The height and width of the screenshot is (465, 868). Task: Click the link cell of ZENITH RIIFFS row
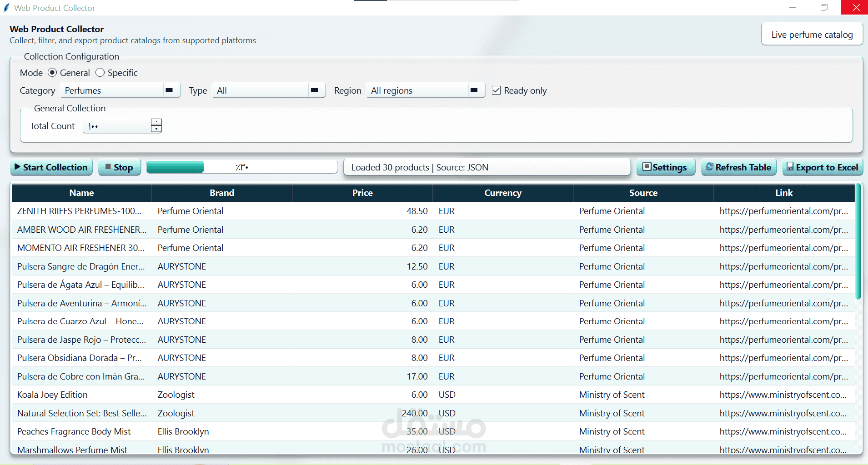tap(784, 211)
